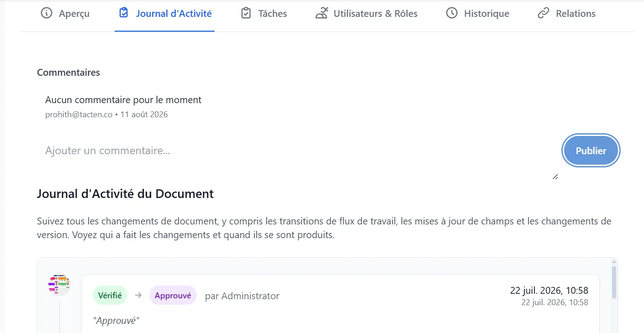
Task: Click the Administrator avatar in activity log
Action: [59, 285]
